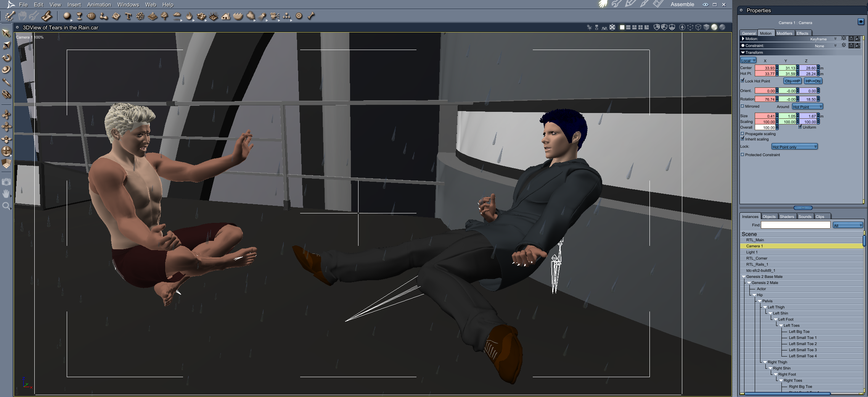The height and width of the screenshot is (397, 868).
Task: Insert a terrain object from the toolbar
Action: 152,16
